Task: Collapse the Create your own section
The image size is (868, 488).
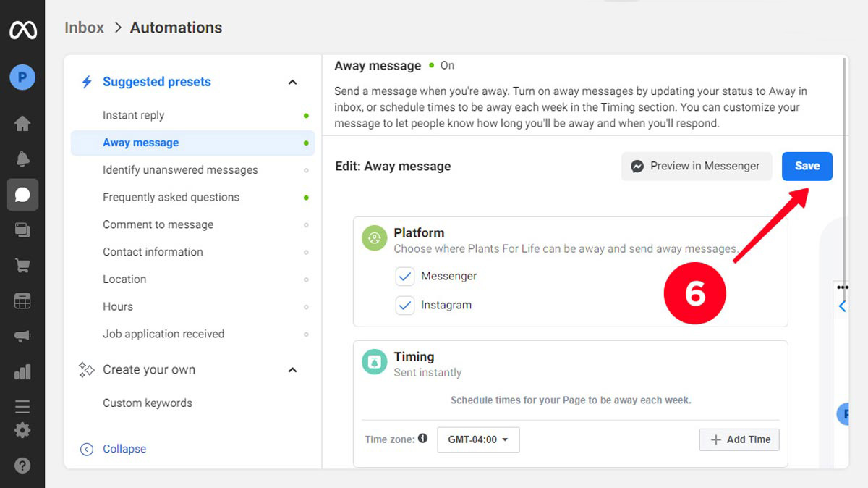Action: point(292,370)
